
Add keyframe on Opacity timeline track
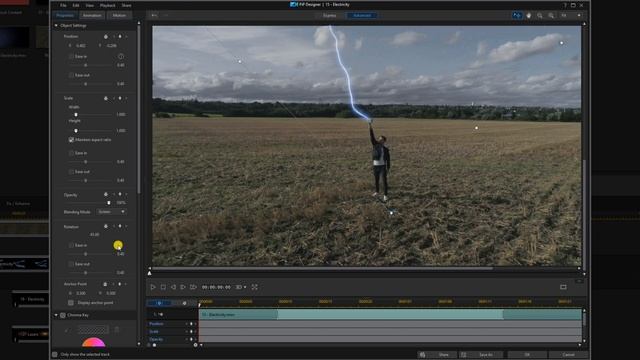coord(191,340)
